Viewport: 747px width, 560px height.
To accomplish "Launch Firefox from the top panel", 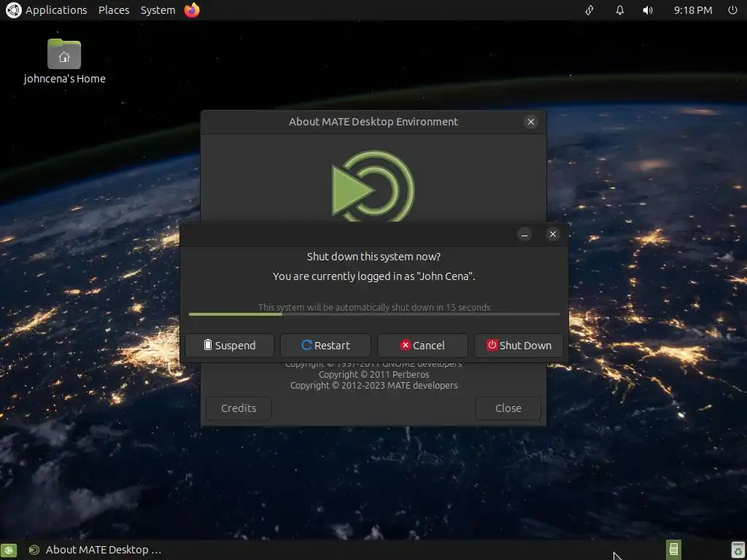I will click(192, 10).
